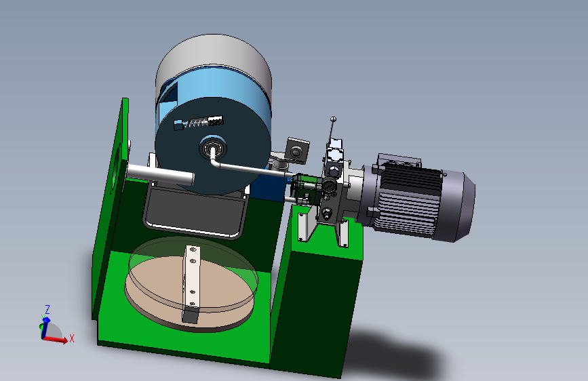Viewport: 588px width, 381px height.
Task: Click the gray square block with the bolt
Action: point(297,151)
